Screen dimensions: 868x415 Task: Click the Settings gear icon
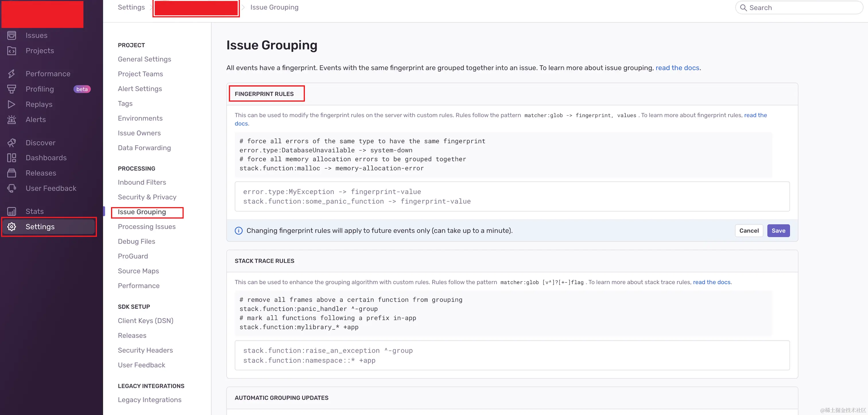[11, 226]
